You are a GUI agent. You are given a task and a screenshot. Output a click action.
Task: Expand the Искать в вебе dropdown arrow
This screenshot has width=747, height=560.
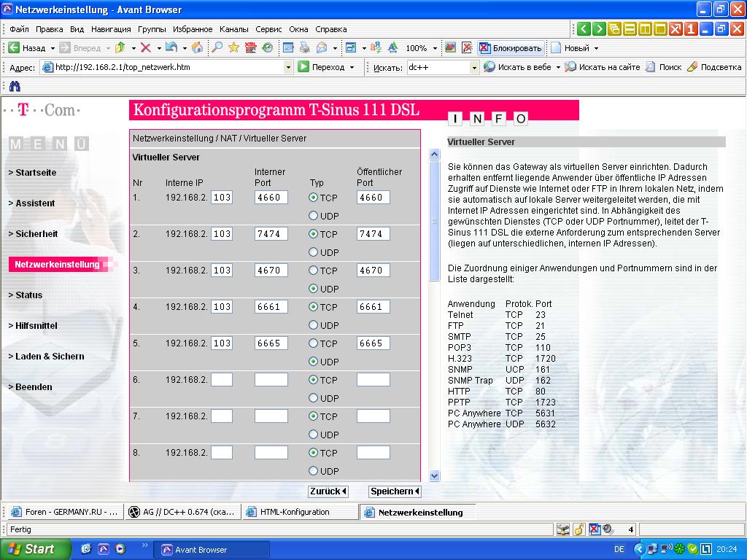pos(558,68)
